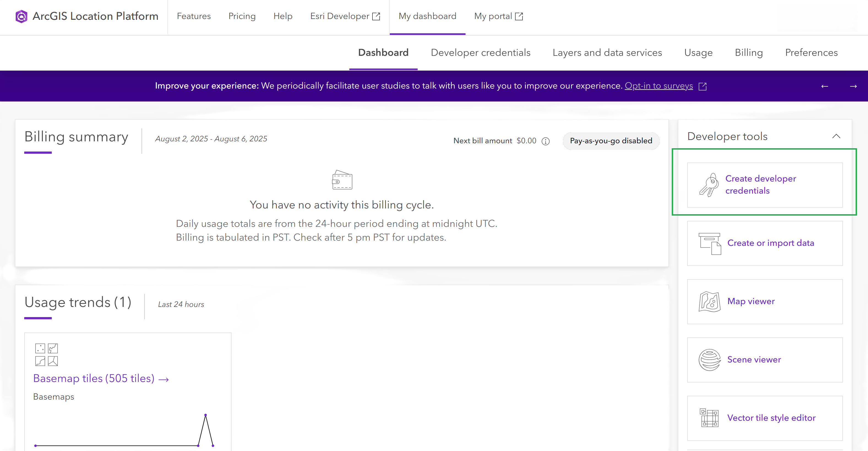Click the arrow after Basemap tiles link
Image resolution: width=868 pixels, height=451 pixels.
(164, 380)
